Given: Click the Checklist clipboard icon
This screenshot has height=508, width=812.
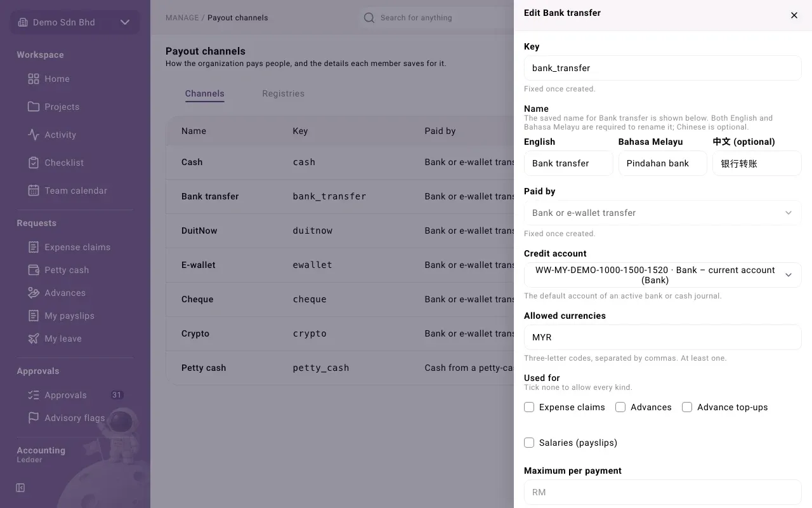Looking at the screenshot, I should pyautogui.click(x=34, y=163).
